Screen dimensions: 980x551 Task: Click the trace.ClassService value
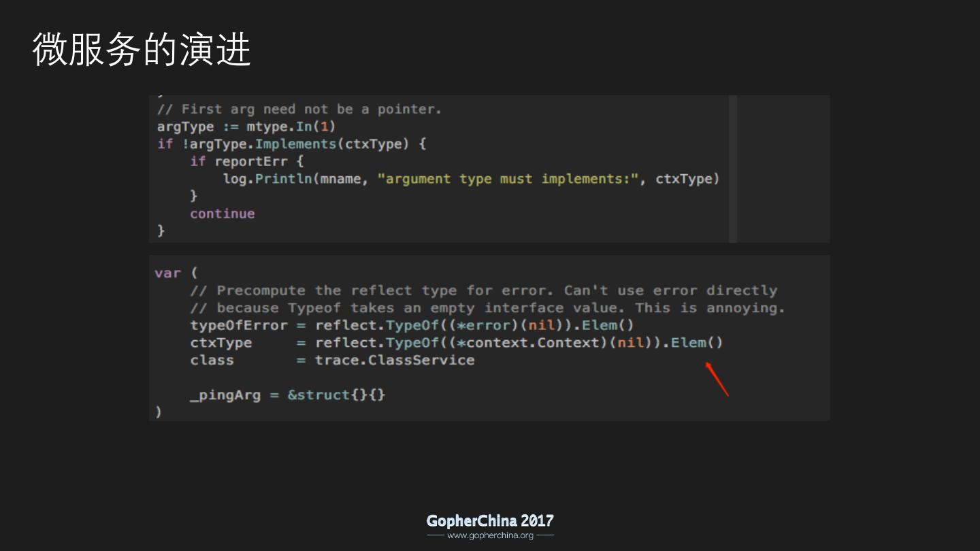395,360
